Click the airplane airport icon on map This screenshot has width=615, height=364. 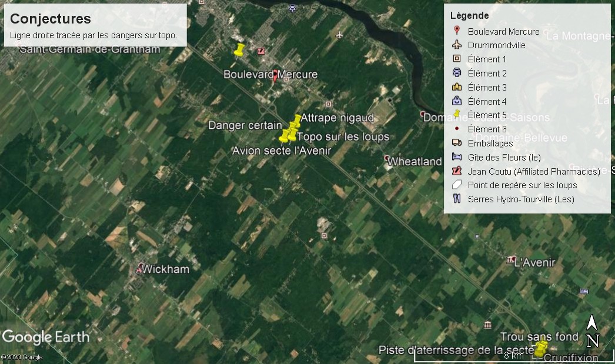pos(339,35)
